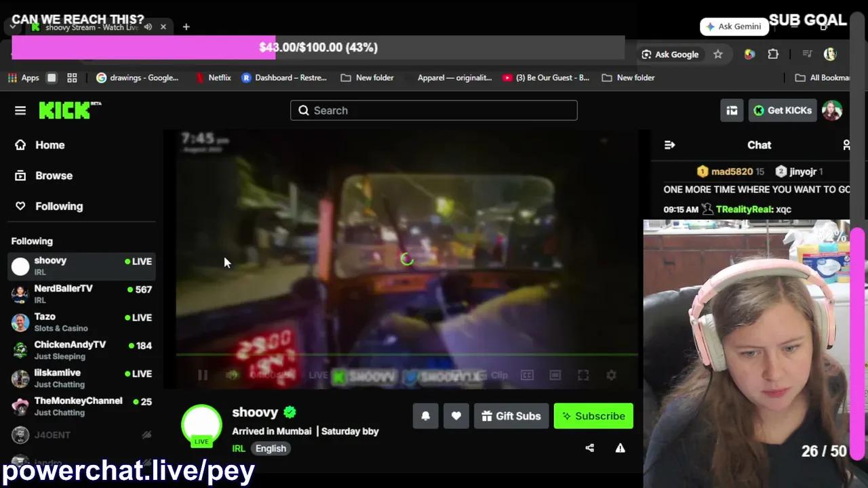Click the Kick search field
Viewport: 868px width, 488px height.
(434, 110)
